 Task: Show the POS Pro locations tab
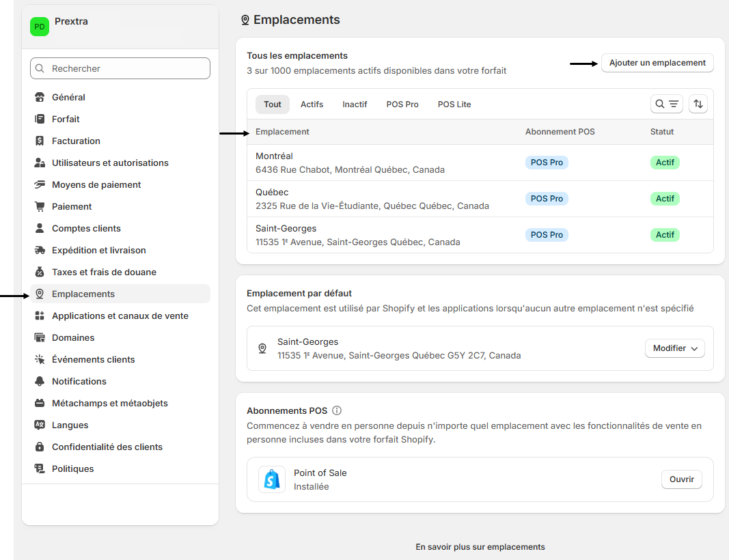pyautogui.click(x=402, y=104)
